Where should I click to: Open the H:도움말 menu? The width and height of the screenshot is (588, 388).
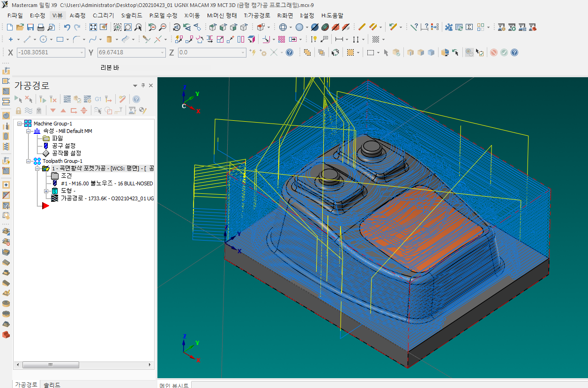tap(332, 15)
